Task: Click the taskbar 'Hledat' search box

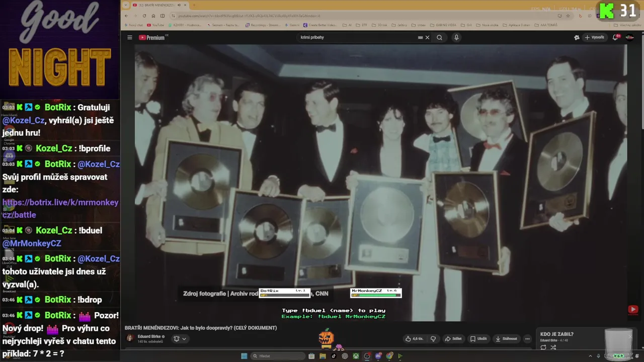Action: pyautogui.click(x=278, y=356)
